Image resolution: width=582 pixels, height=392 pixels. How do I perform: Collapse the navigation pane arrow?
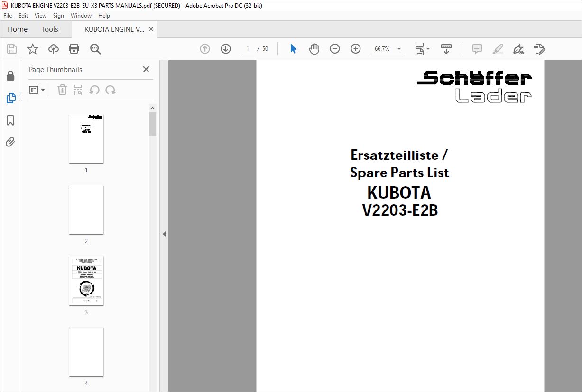pyautogui.click(x=164, y=234)
